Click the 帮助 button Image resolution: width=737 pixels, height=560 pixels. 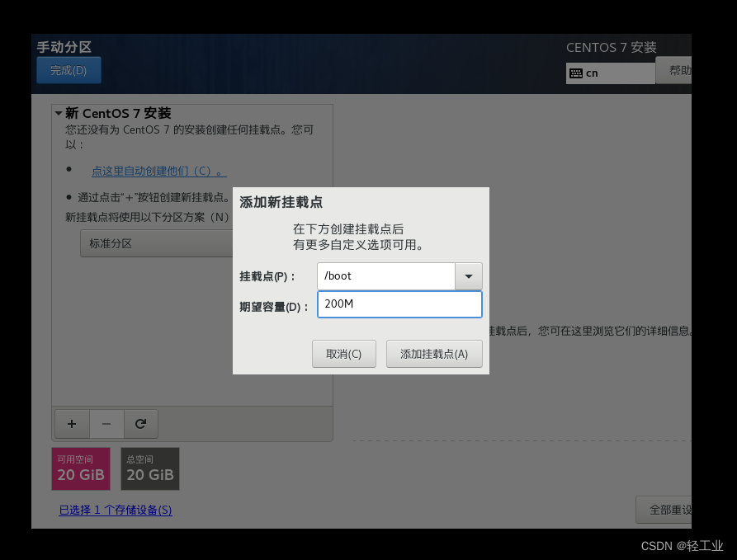pyautogui.click(x=673, y=70)
